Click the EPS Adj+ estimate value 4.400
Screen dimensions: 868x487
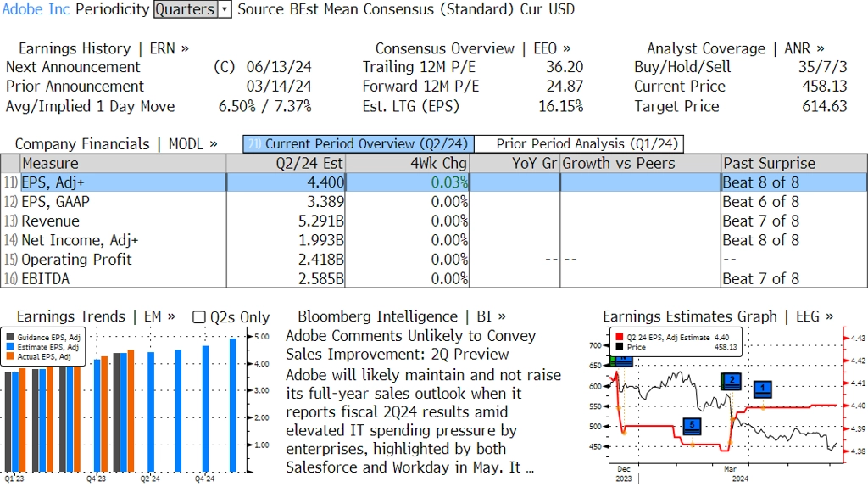point(325,182)
